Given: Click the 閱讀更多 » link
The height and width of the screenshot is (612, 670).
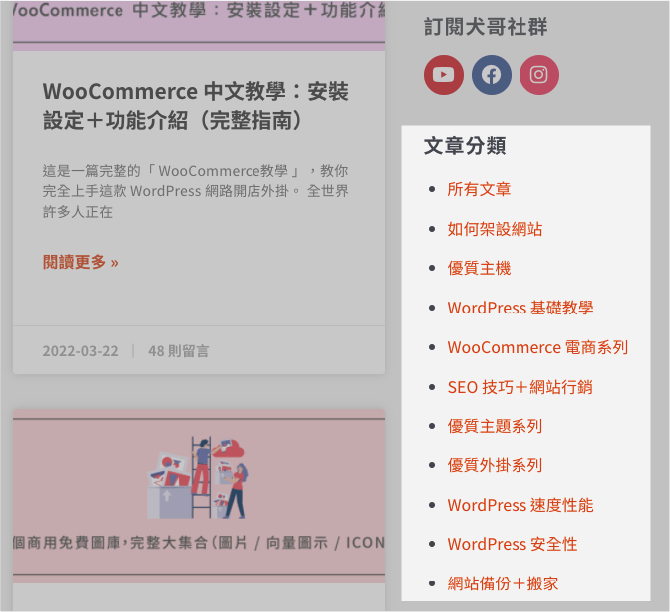Looking at the screenshot, I should 81,262.
